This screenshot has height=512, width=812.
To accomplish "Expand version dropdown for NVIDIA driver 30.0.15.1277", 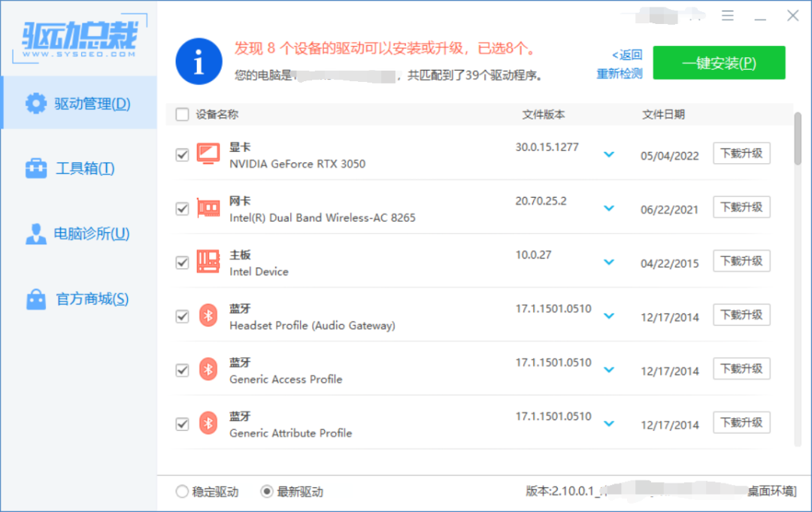I will tap(609, 155).
